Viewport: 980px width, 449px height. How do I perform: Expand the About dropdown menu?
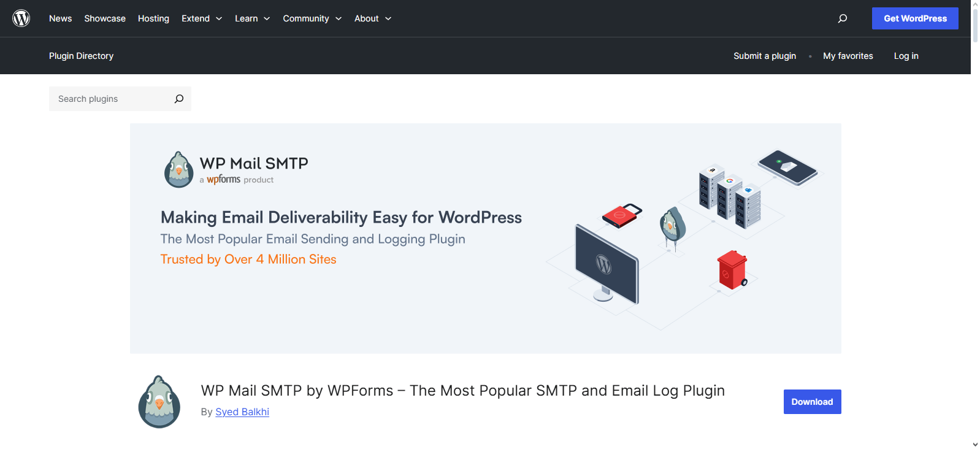(372, 18)
